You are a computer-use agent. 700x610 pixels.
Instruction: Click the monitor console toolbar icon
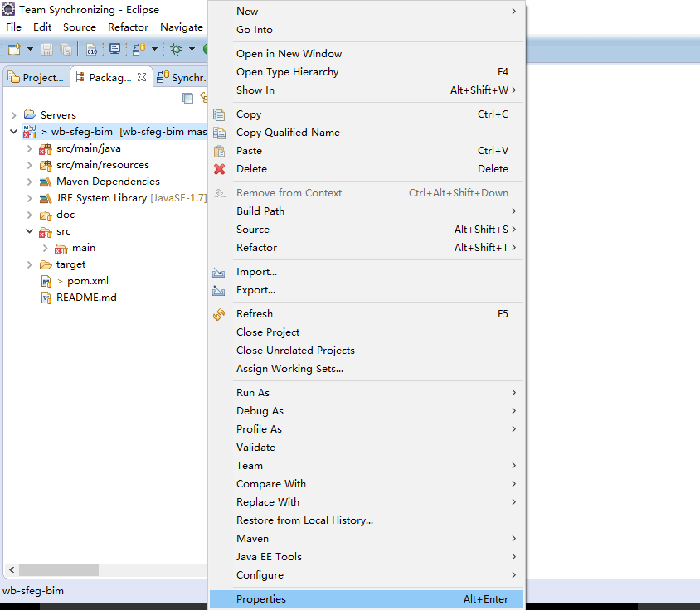[x=114, y=50]
